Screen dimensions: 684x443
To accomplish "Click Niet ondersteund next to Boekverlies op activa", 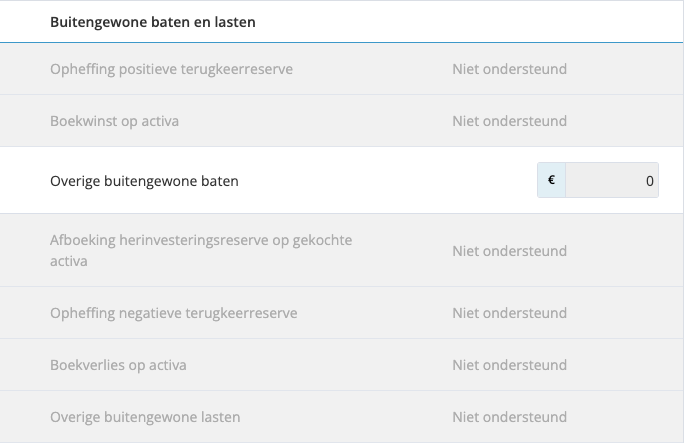I will coord(509,365).
